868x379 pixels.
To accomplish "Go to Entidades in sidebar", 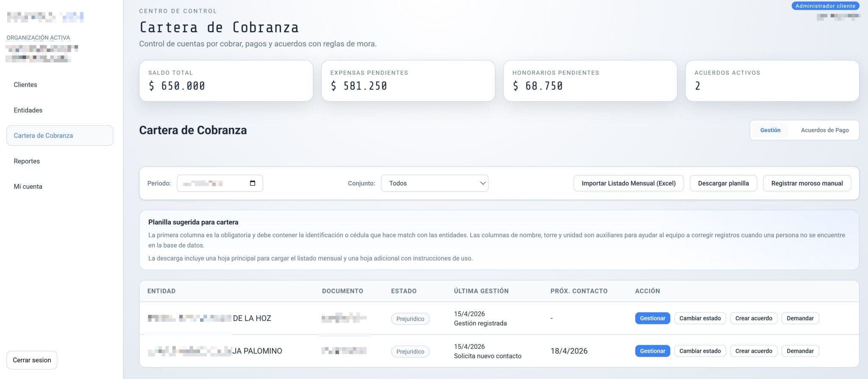I will [x=28, y=110].
